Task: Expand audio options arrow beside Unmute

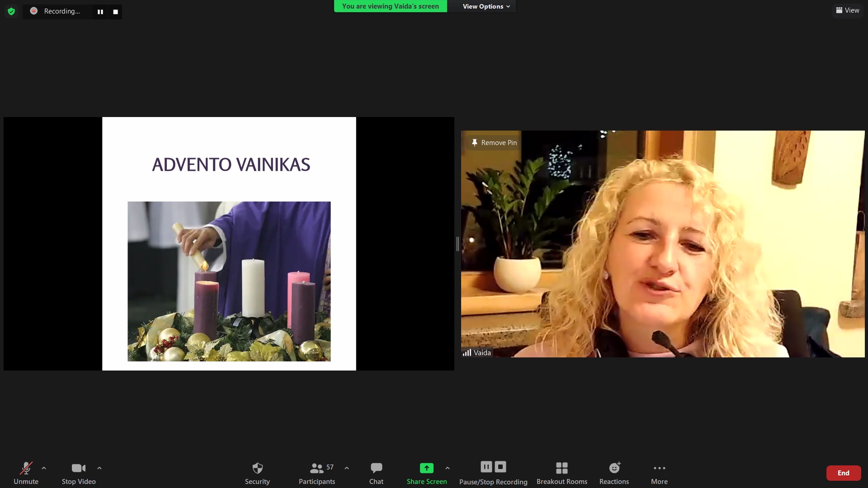Action: (x=44, y=468)
